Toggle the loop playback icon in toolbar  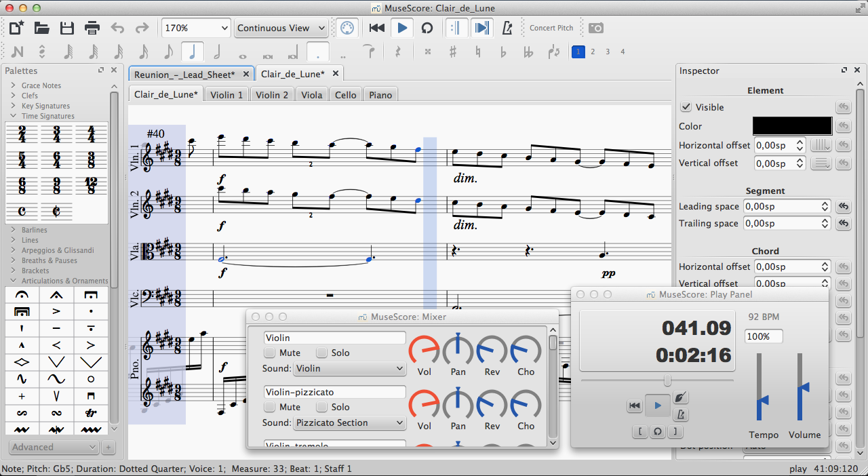pos(427,28)
